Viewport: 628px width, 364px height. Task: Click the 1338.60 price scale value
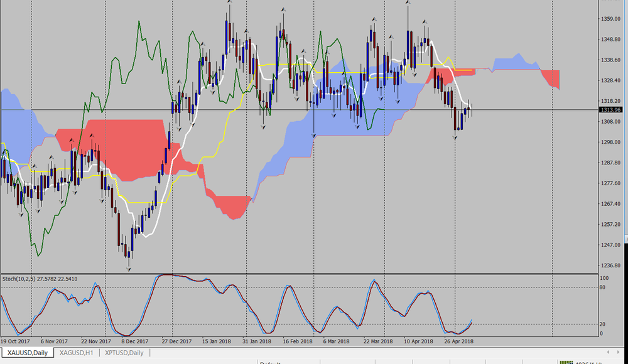coord(610,60)
